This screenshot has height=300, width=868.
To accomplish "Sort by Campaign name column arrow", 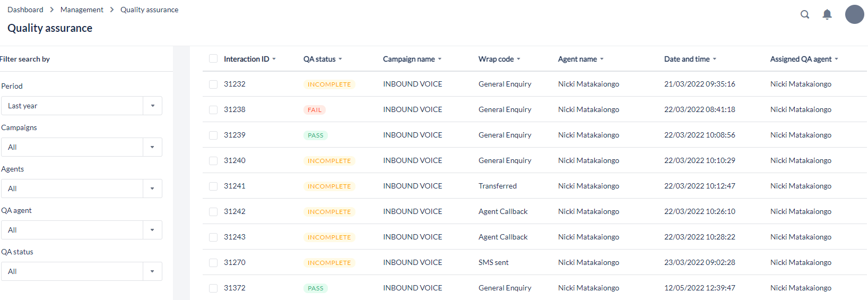I will [440, 59].
